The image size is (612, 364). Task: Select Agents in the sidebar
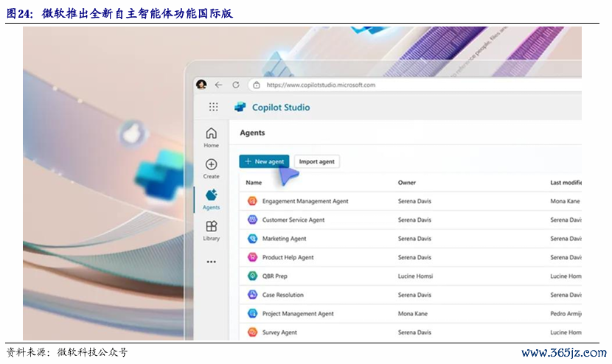pyautogui.click(x=211, y=200)
